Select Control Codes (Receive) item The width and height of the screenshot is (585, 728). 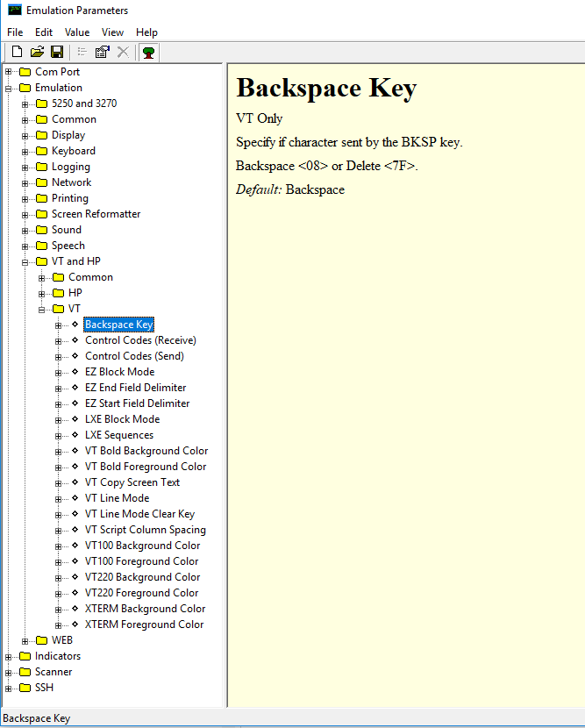140,340
